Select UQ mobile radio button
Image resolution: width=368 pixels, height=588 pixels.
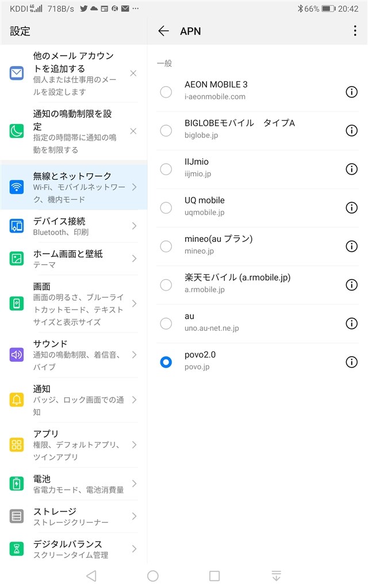166,208
